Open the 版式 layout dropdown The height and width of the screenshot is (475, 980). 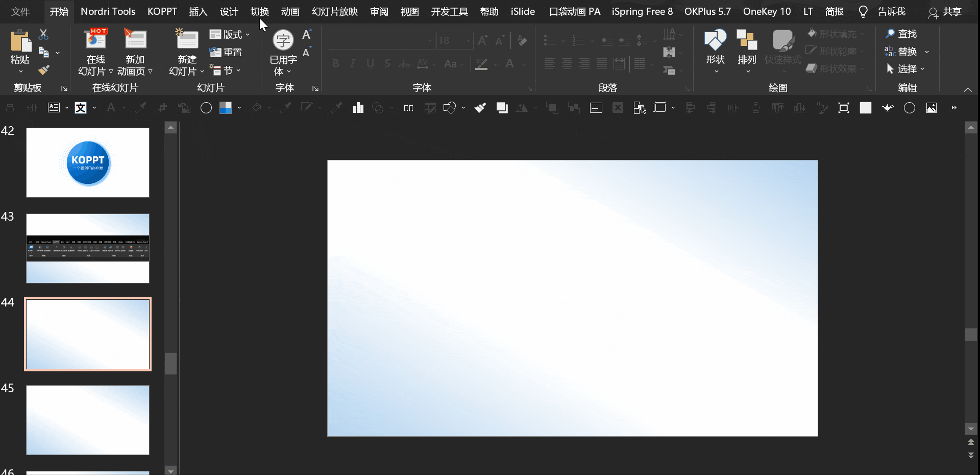pyautogui.click(x=230, y=34)
